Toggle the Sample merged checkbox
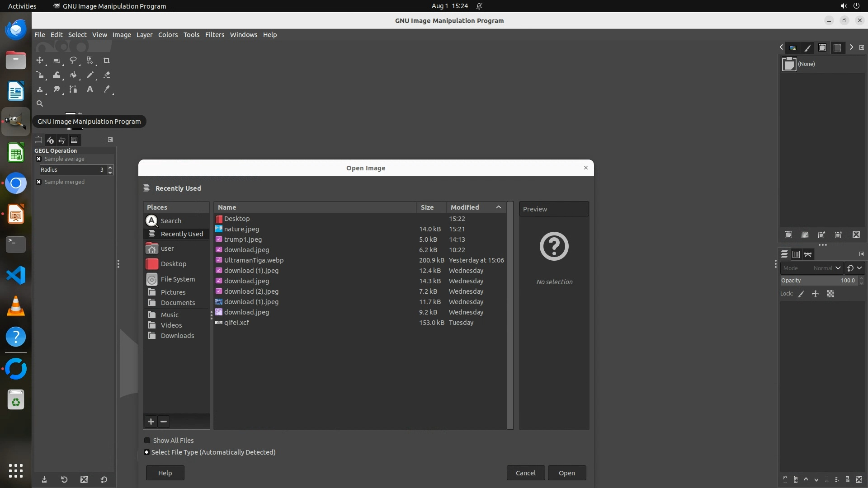 pos(39,182)
